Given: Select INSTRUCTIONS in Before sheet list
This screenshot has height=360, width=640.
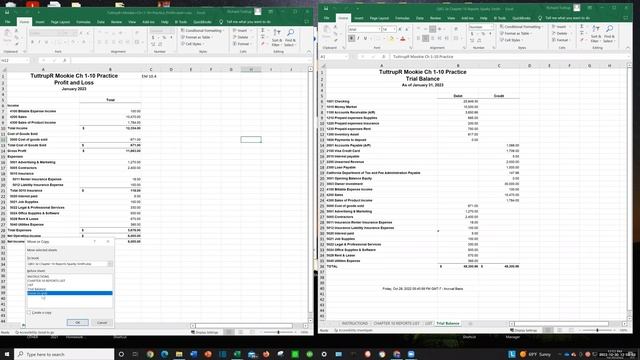Looking at the screenshot, I should pyautogui.click(x=38, y=277).
